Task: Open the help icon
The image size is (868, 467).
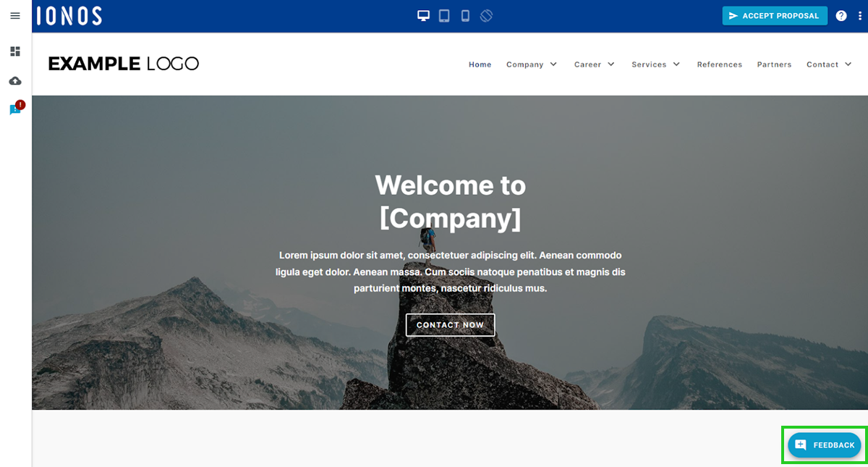Action: coord(841,14)
